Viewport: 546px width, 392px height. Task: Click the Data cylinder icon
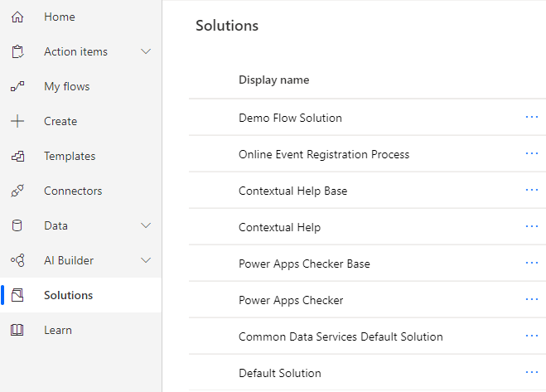(x=17, y=225)
